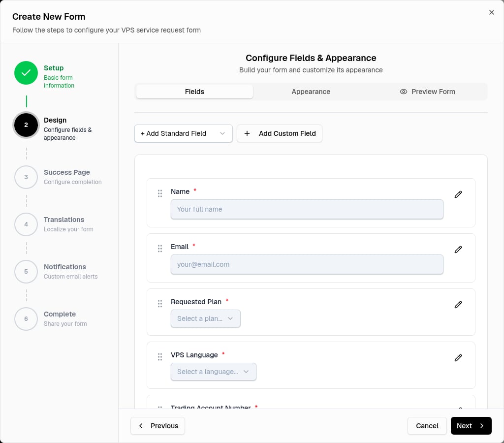Focus the your@email.com input field
The image size is (504, 443).
click(307, 265)
